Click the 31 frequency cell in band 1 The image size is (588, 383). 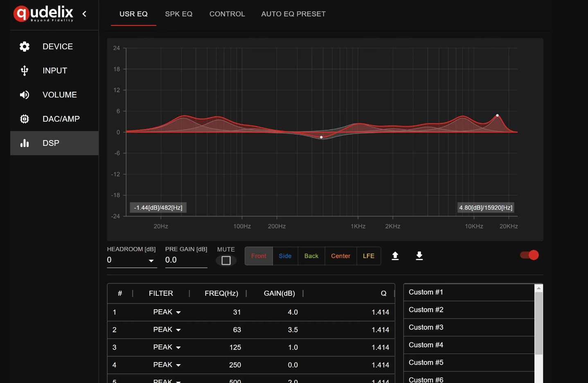point(237,312)
